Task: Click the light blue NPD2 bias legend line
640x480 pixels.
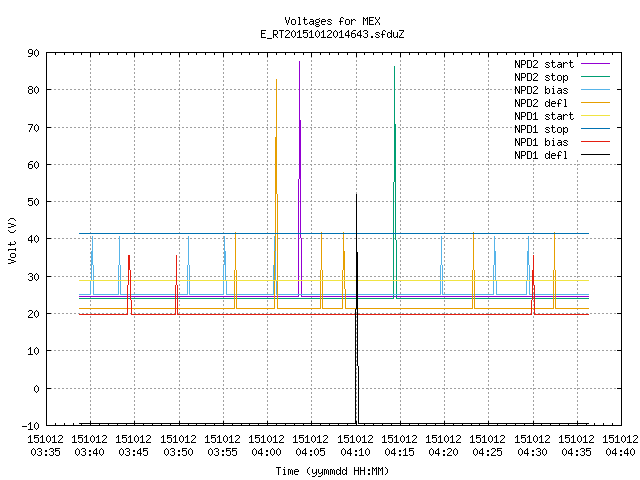Action: 596,89
